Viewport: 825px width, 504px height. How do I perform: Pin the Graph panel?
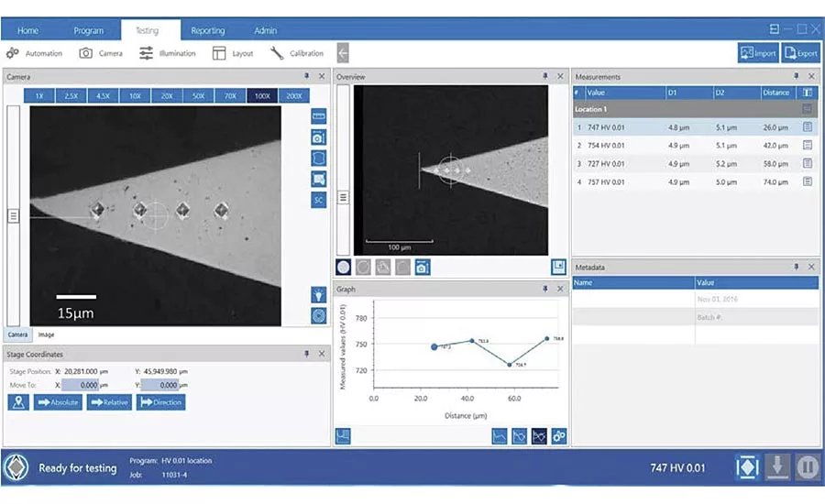tap(545, 289)
